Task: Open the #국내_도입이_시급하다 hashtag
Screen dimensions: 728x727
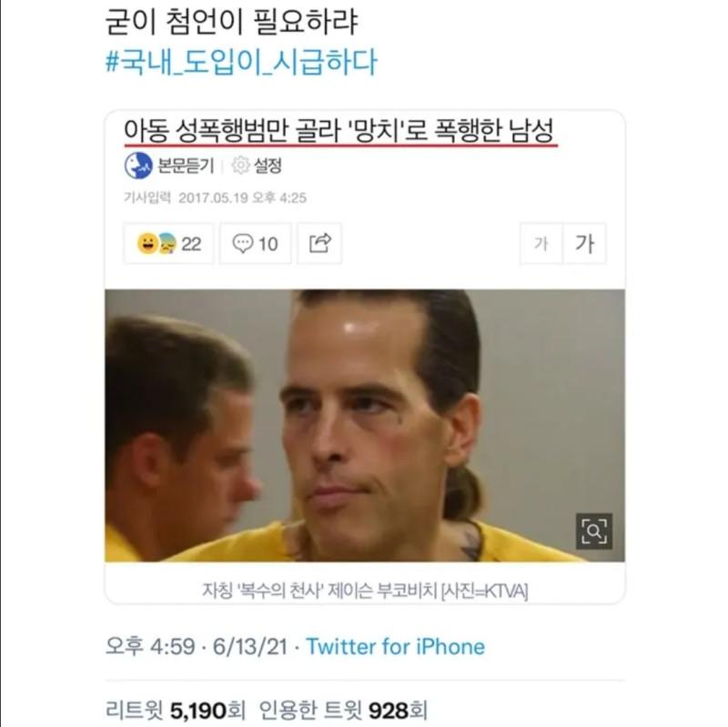Action: pos(241,62)
